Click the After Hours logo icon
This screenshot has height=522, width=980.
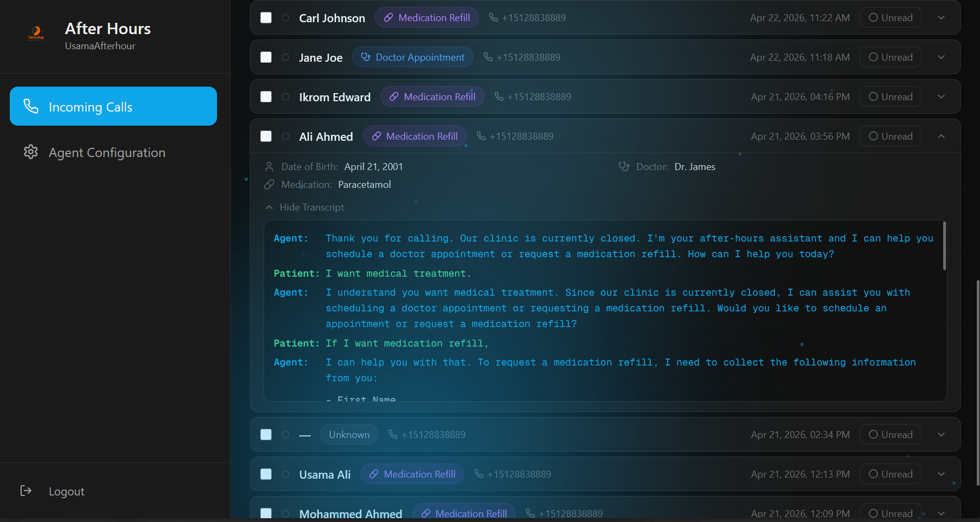[x=36, y=34]
